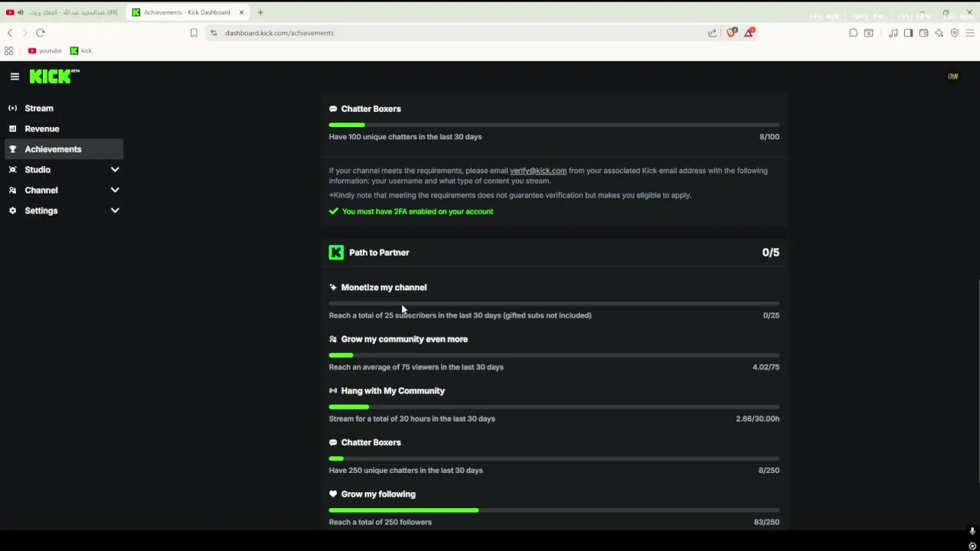Click the Stream broadcast icon in sidebar

click(12, 109)
